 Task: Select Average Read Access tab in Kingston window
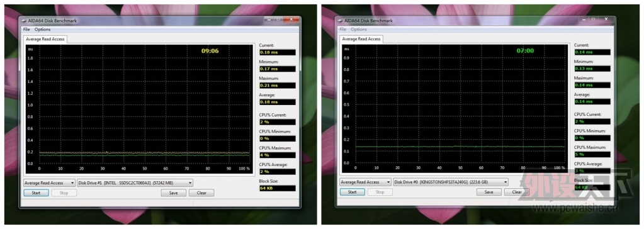tap(361, 39)
